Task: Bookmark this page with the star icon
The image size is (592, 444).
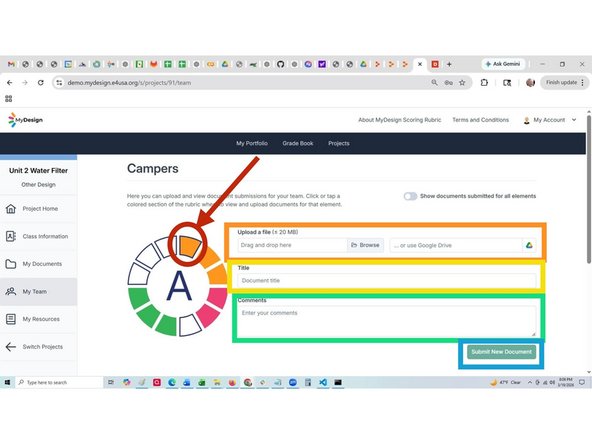Action: click(462, 83)
